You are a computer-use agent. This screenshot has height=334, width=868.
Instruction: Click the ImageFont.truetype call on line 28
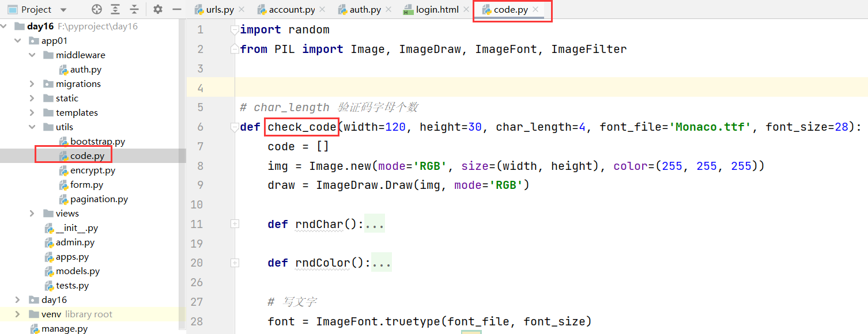point(378,321)
